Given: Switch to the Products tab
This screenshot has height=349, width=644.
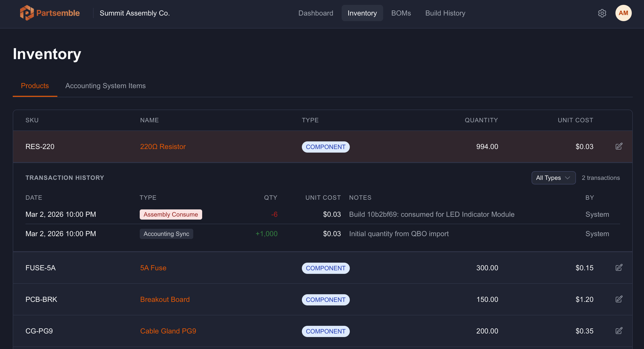Looking at the screenshot, I should [35, 86].
